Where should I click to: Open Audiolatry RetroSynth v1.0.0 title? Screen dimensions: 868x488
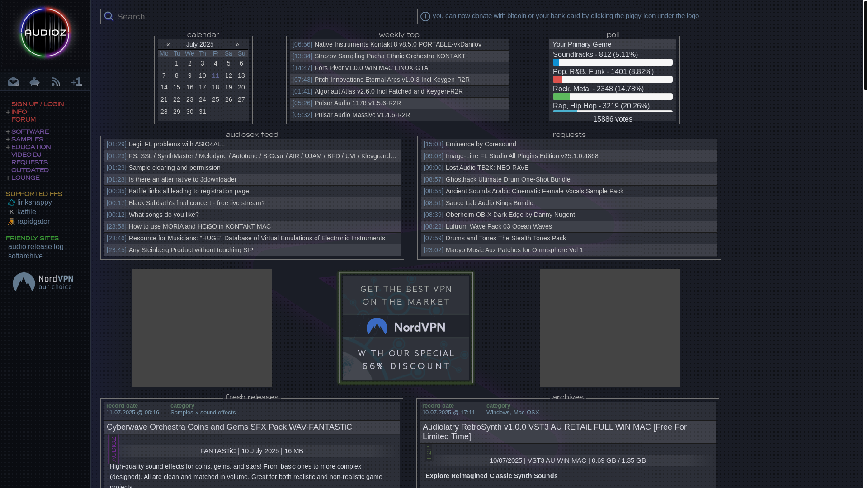pyautogui.click(x=555, y=432)
